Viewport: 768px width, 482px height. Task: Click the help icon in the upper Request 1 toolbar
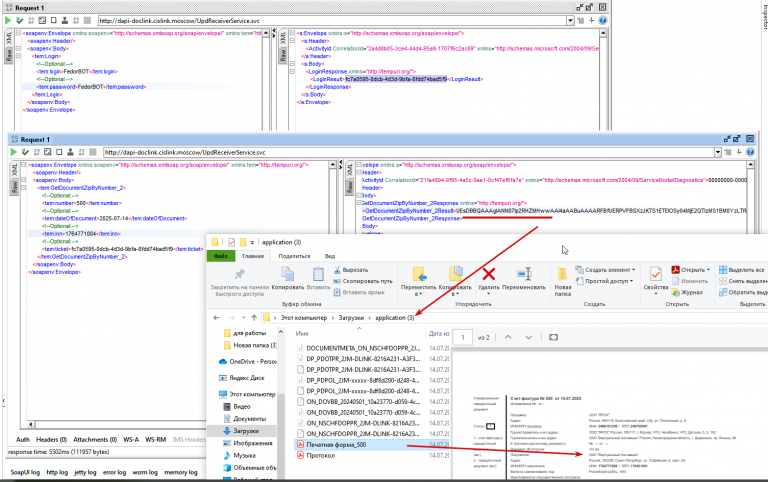pyautogui.click(x=602, y=21)
